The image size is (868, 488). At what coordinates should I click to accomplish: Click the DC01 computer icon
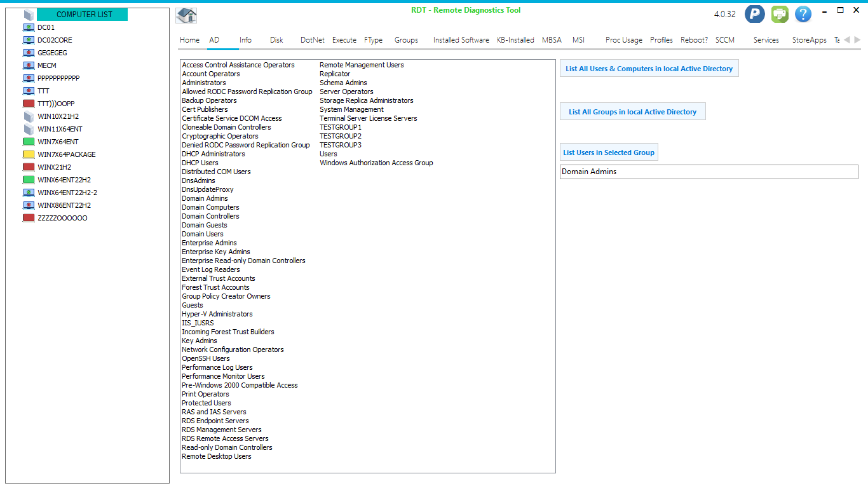click(x=29, y=27)
